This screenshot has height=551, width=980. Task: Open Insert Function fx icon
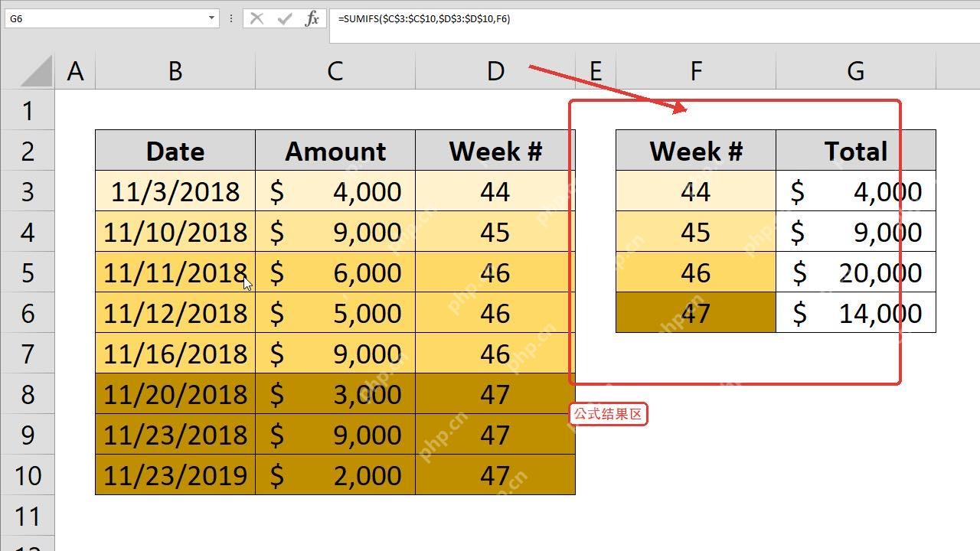pyautogui.click(x=312, y=19)
